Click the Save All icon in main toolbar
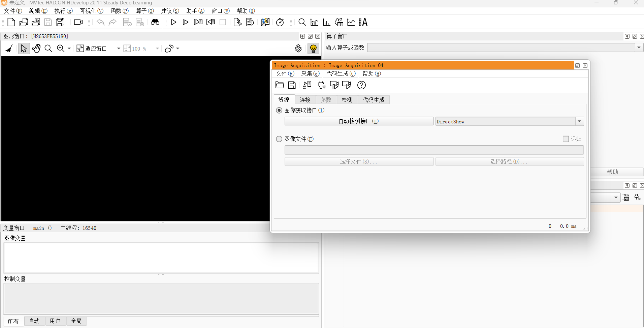The image size is (644, 328). point(60,22)
